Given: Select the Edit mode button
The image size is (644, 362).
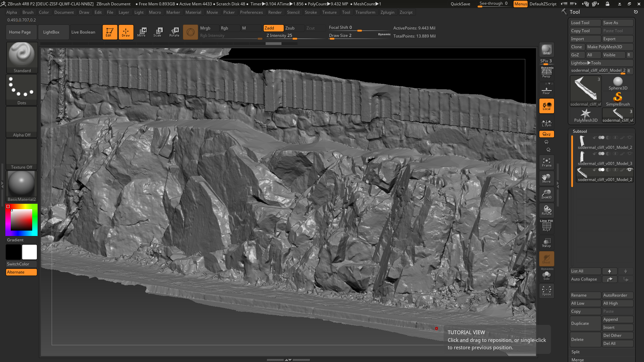Looking at the screenshot, I should pyautogui.click(x=109, y=32).
